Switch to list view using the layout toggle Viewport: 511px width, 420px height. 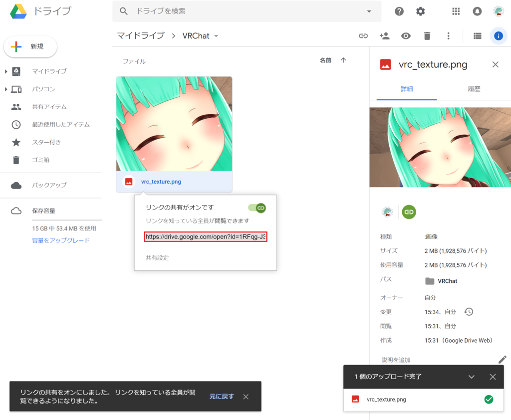coord(477,35)
